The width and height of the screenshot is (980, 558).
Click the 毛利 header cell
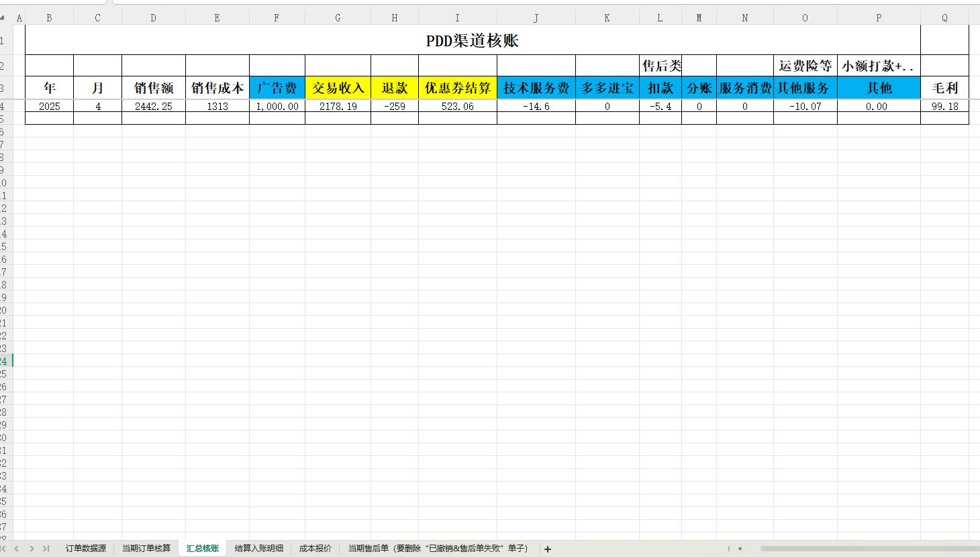[x=944, y=88]
